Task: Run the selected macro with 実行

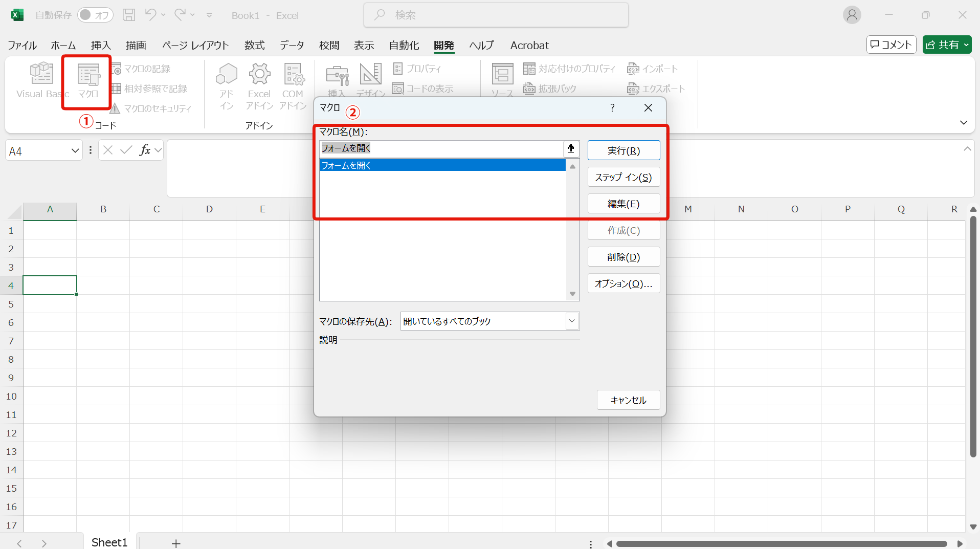Action: click(623, 150)
